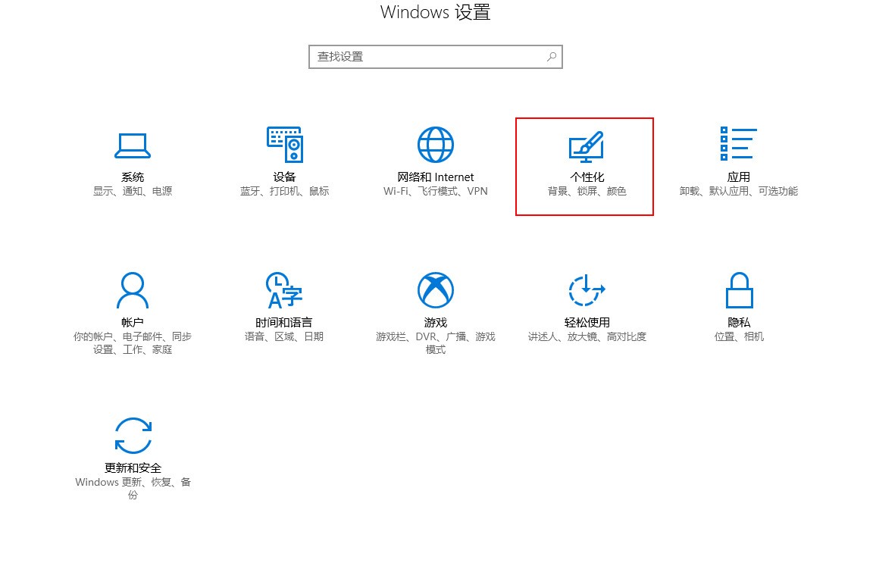Click the 网络和 Internet label
Screen dimensions: 876x588
pos(436,177)
